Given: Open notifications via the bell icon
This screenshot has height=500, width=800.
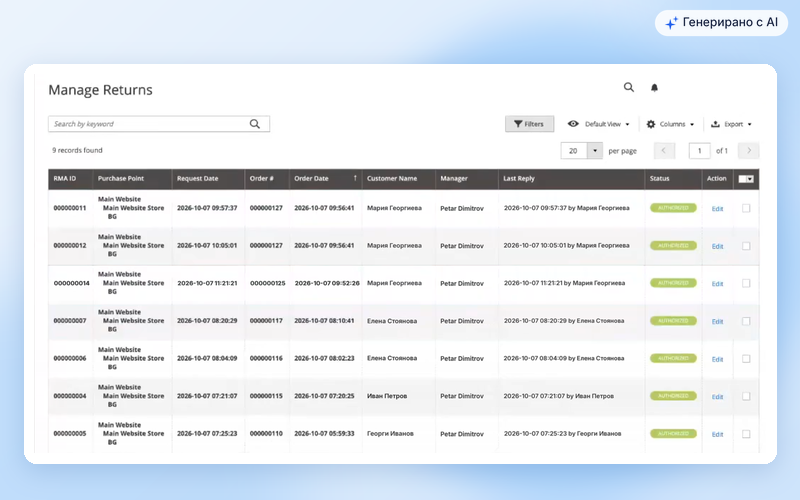Looking at the screenshot, I should click(x=654, y=88).
